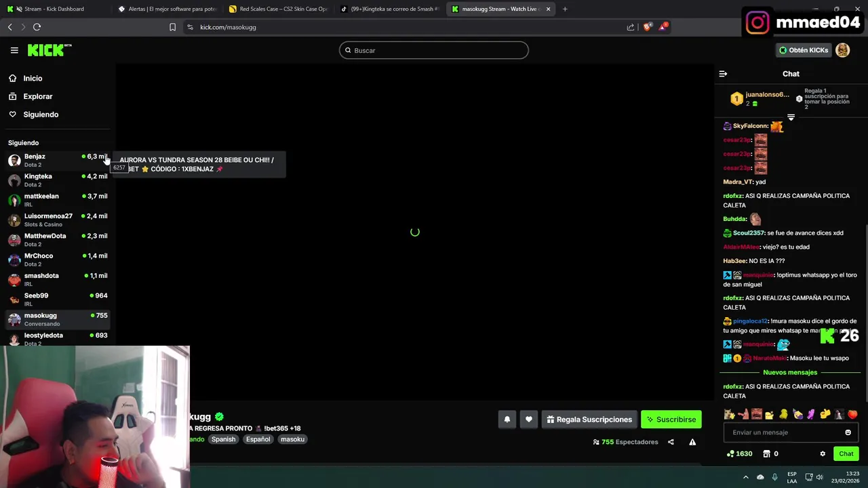The image size is (868, 488).
Task: Switch to Stream - Kick Dashboard tab
Action: pyautogui.click(x=54, y=9)
